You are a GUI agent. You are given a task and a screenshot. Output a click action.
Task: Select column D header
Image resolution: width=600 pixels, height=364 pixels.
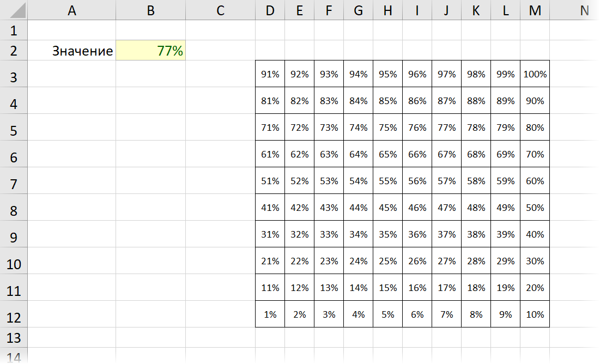pos(270,10)
